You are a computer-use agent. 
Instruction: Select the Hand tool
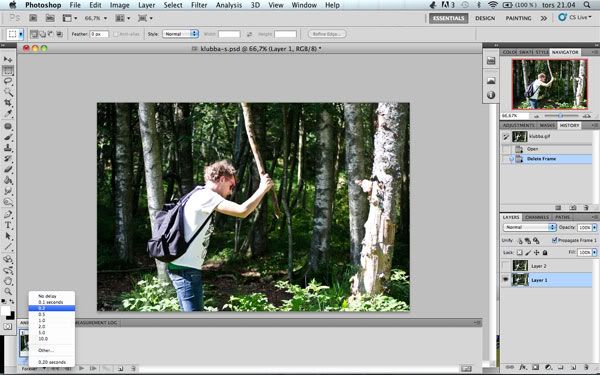pyautogui.click(x=8, y=281)
